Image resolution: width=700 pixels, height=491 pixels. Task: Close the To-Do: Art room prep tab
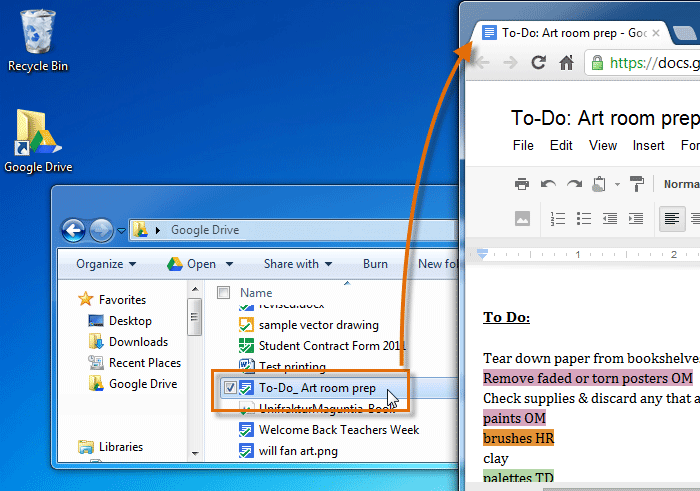tap(656, 33)
